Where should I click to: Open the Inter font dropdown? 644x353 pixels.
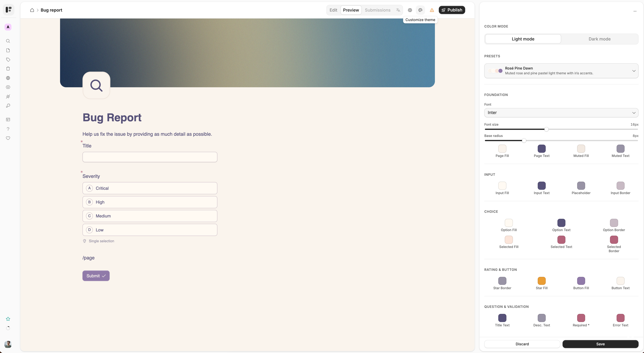(x=561, y=113)
